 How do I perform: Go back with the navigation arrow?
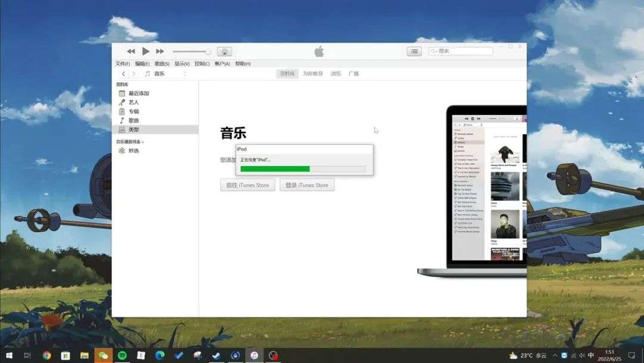[123, 73]
